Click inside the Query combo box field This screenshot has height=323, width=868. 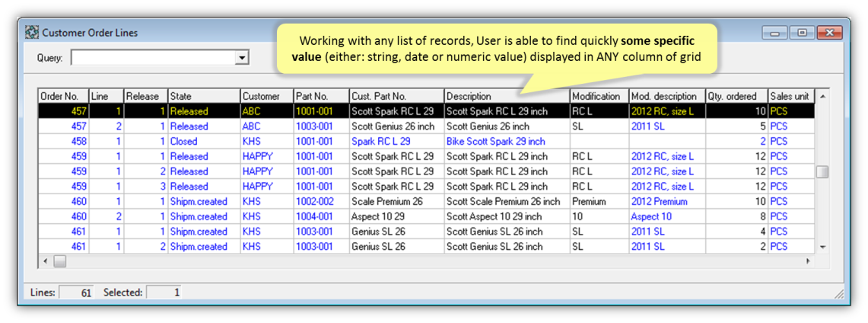[152, 58]
